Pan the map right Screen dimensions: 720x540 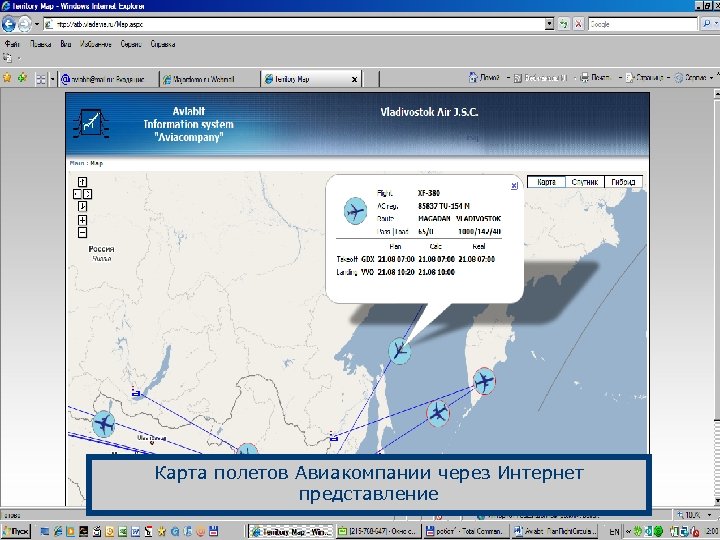tap(88, 194)
